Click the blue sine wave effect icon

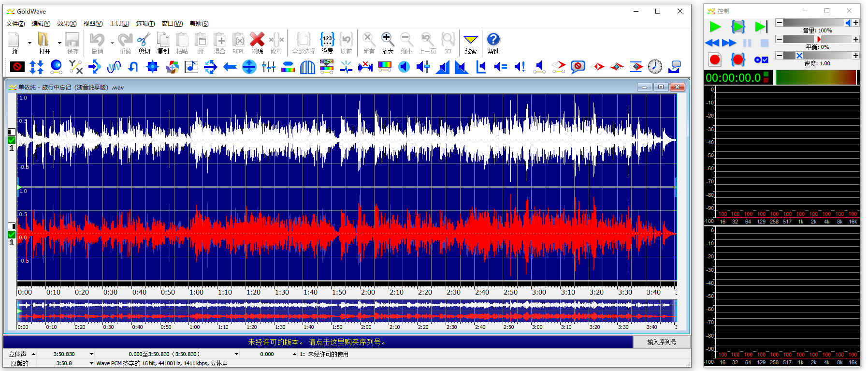click(x=114, y=67)
